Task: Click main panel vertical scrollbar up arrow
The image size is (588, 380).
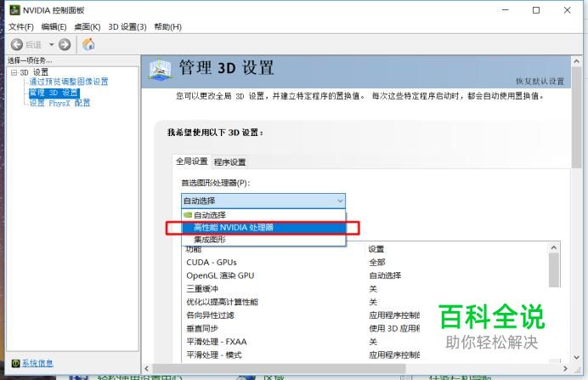Action: click(577, 61)
